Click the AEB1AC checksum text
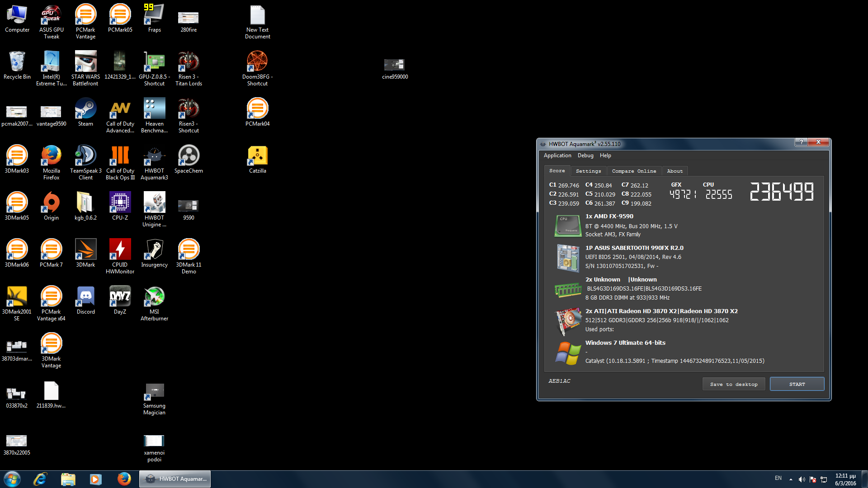868x488 pixels. 559,381
